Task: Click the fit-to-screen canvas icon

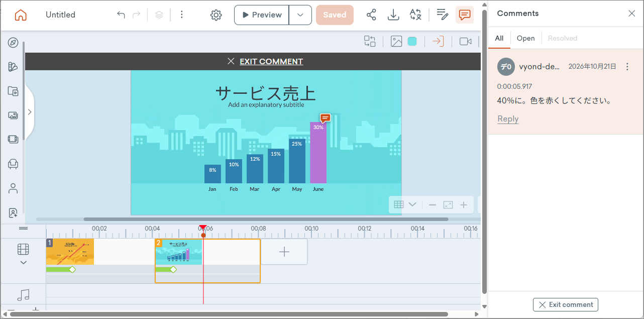Action: coord(448,204)
